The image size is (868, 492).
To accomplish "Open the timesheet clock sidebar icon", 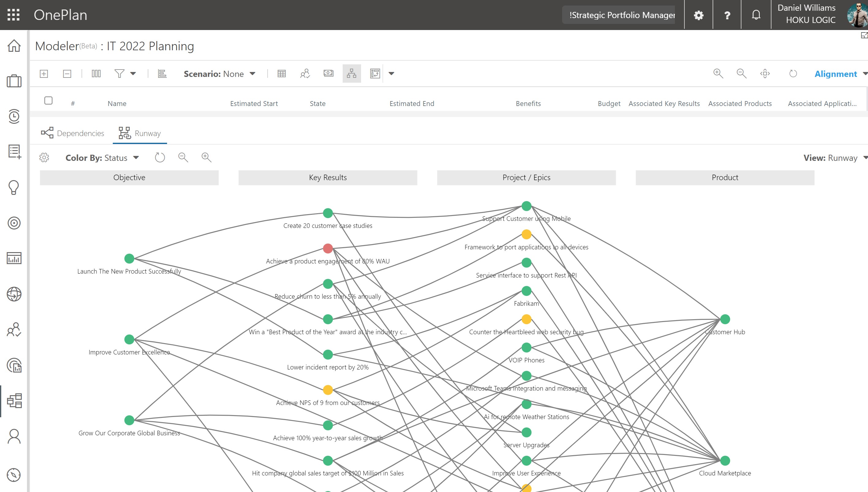I will click(x=14, y=116).
